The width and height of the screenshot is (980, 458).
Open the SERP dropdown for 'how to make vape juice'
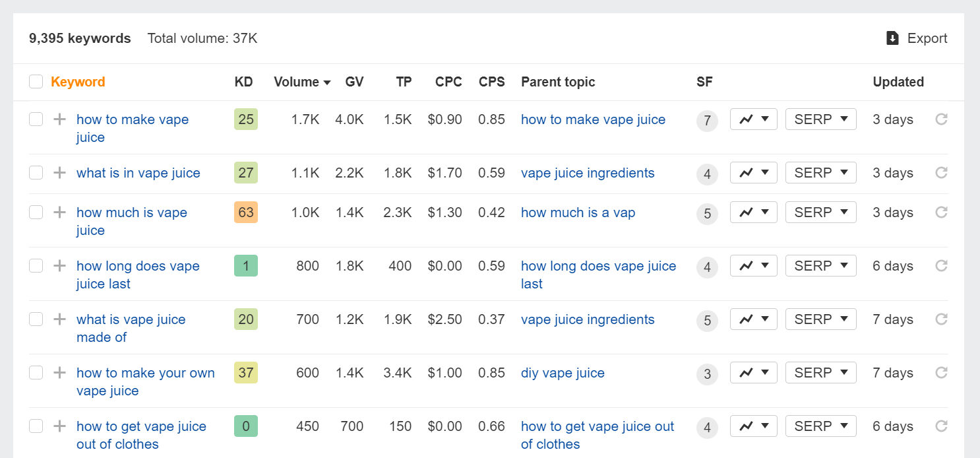click(821, 119)
